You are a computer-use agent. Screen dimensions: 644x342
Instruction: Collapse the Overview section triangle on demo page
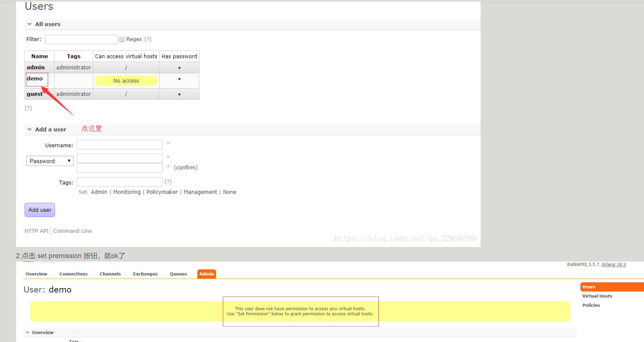27,333
